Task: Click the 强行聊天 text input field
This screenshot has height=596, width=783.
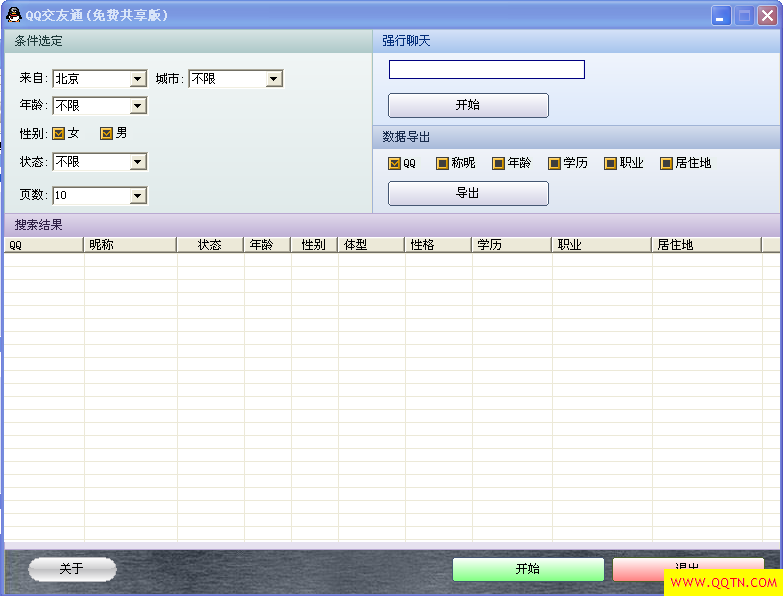Action: pyautogui.click(x=486, y=70)
